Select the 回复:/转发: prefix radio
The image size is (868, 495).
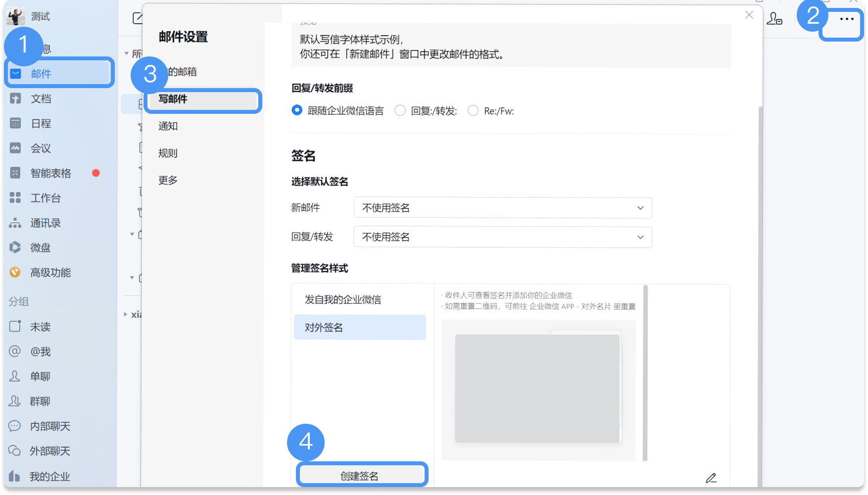tap(400, 110)
